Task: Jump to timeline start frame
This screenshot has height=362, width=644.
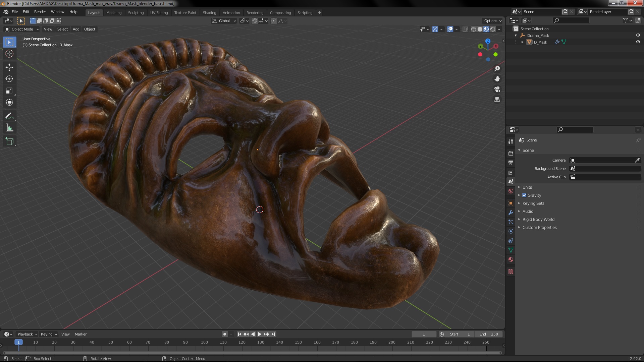Action: 239,334
